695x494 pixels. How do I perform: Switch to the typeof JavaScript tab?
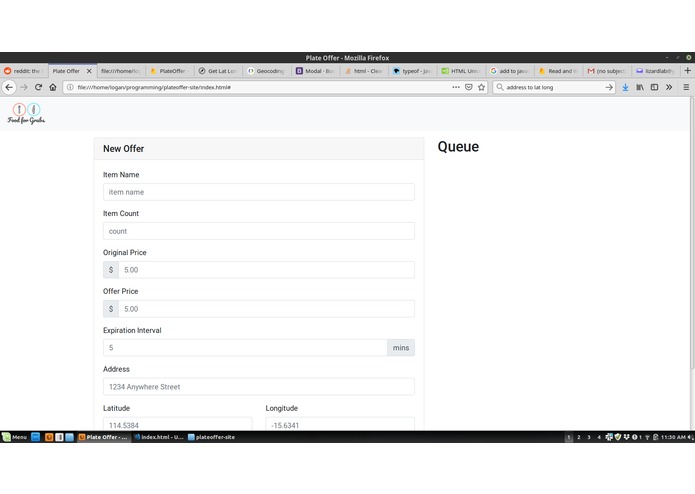pyautogui.click(x=413, y=71)
